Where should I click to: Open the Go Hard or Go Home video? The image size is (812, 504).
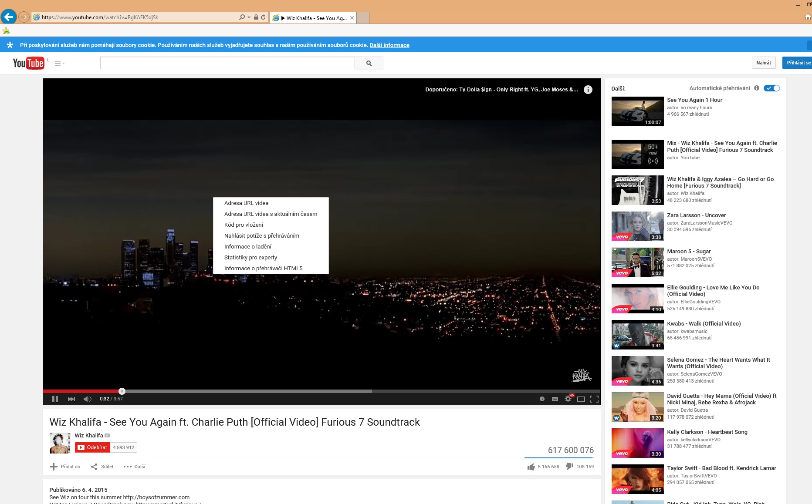721,182
